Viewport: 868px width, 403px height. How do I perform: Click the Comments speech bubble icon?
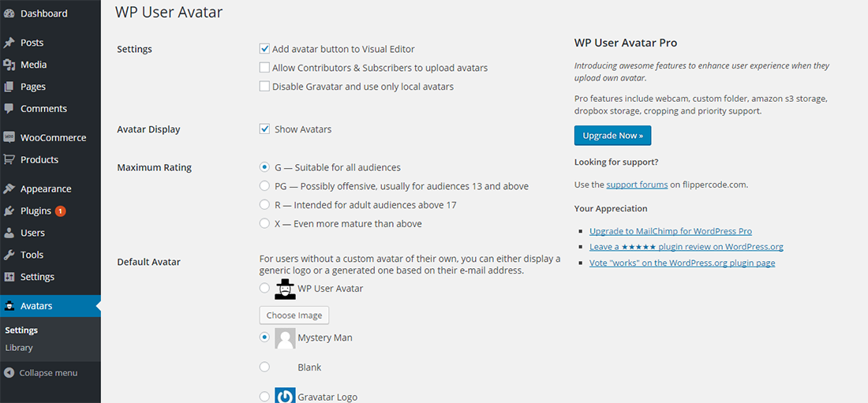pyautogui.click(x=9, y=109)
